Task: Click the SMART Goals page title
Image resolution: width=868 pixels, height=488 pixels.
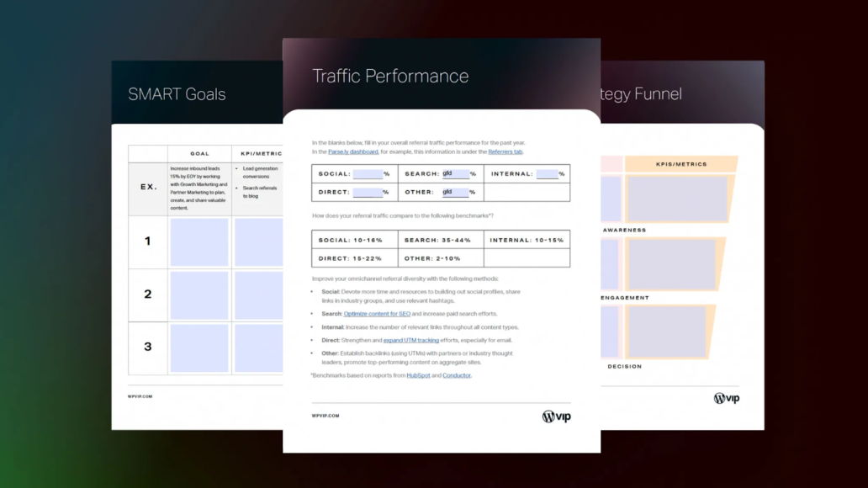Action: click(177, 94)
